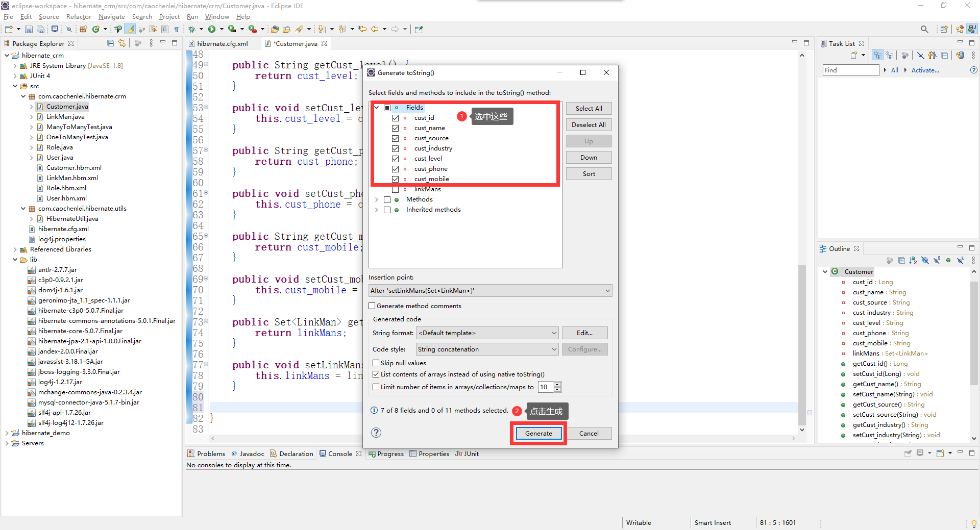Increase the array items limit spinner
The image size is (980, 530).
557,385
